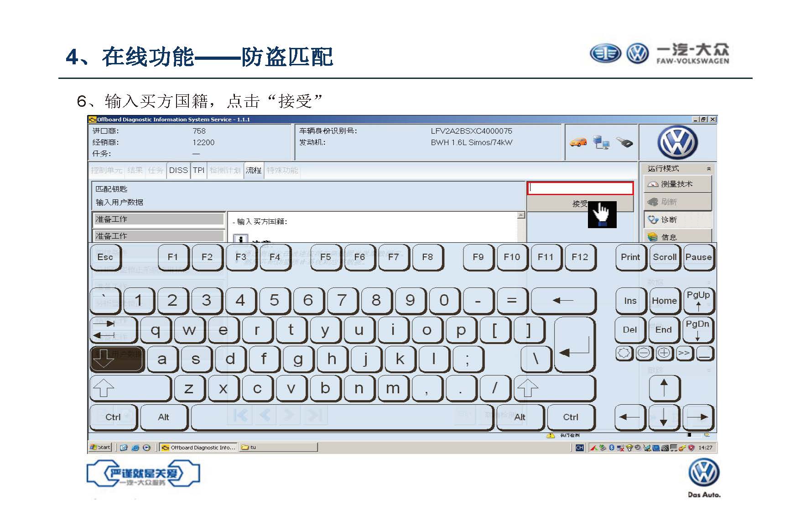Click the car key immobilizer icon
811x532 pixels.
coord(624,142)
